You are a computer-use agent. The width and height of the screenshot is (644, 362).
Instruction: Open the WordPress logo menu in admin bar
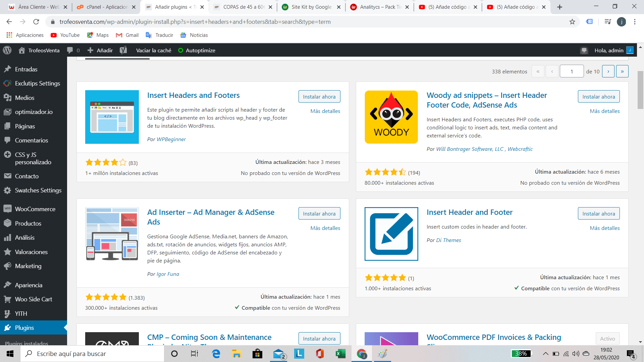tap(7, 50)
